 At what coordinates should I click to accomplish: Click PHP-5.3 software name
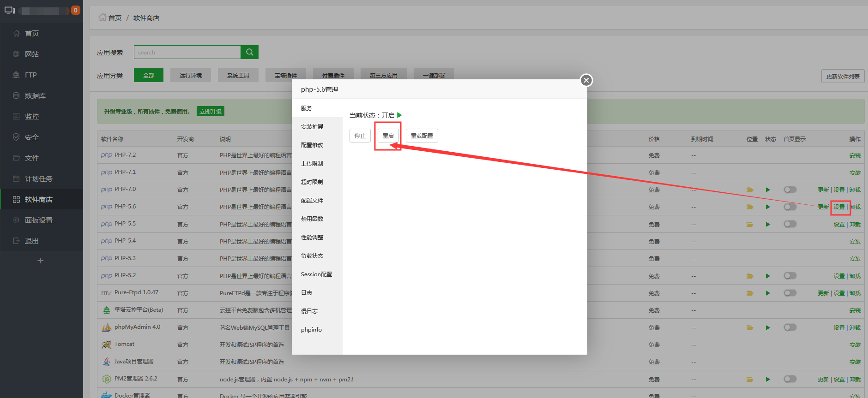(x=125, y=258)
